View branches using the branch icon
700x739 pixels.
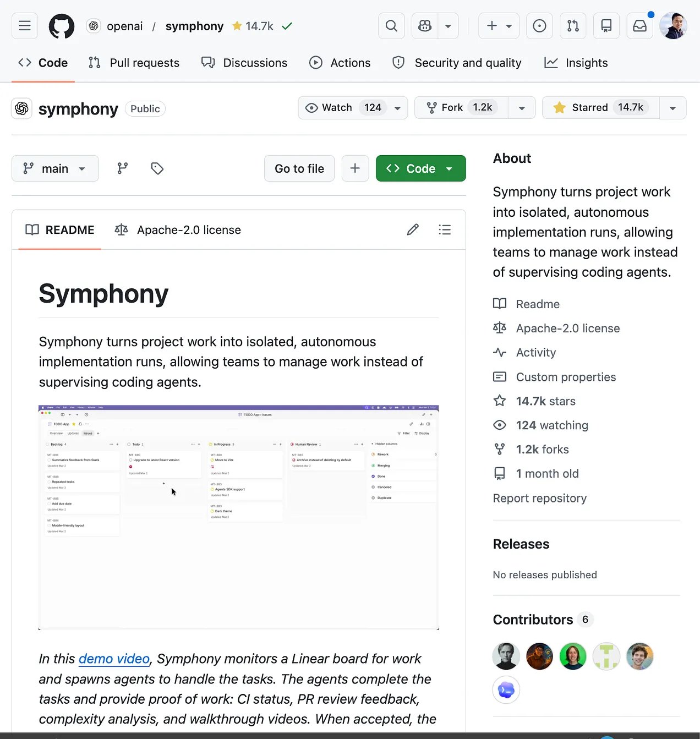[x=123, y=168]
